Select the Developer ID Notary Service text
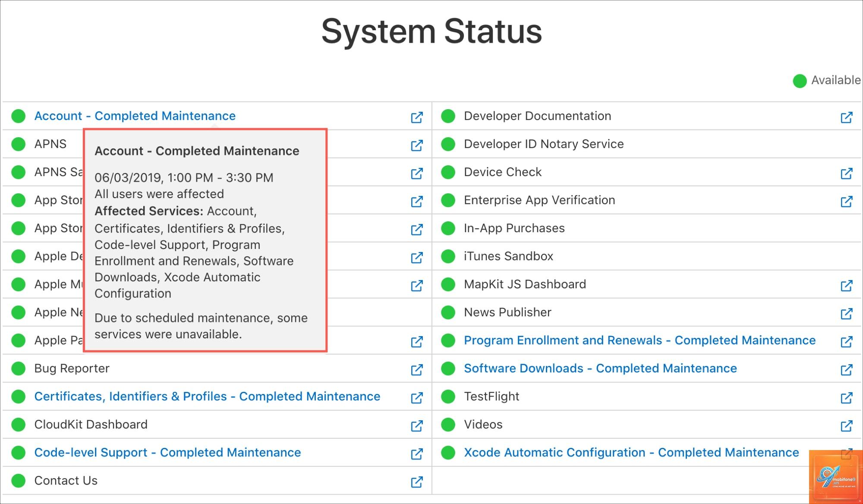The width and height of the screenshot is (863, 504). pyautogui.click(x=544, y=144)
